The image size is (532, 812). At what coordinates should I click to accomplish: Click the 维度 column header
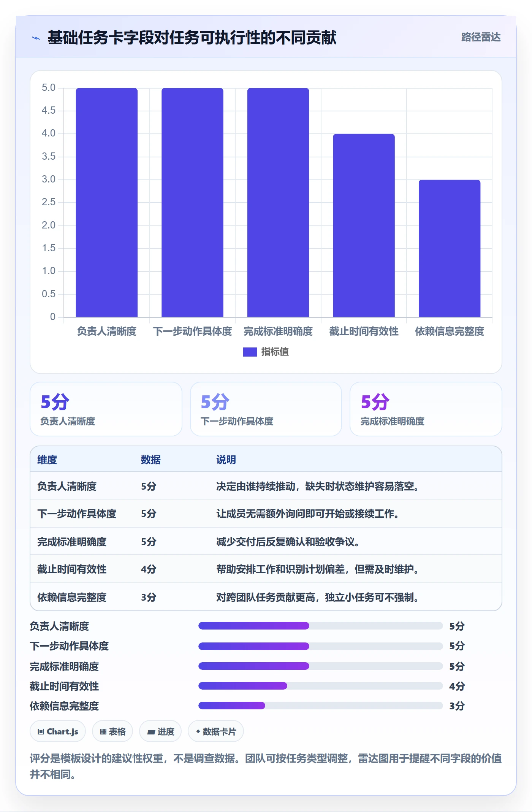(x=47, y=460)
